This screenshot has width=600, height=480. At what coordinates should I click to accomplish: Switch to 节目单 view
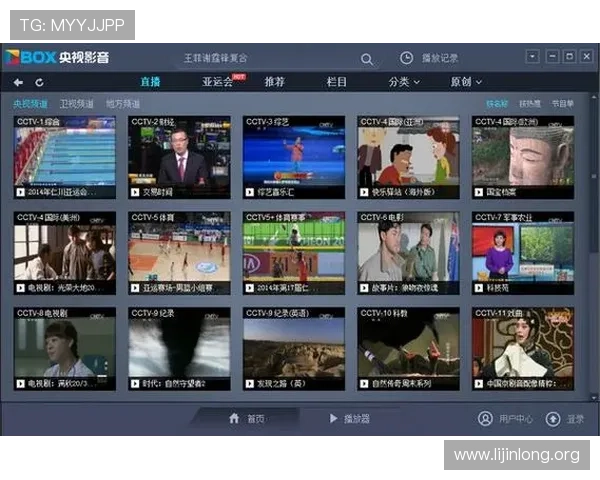(562, 104)
